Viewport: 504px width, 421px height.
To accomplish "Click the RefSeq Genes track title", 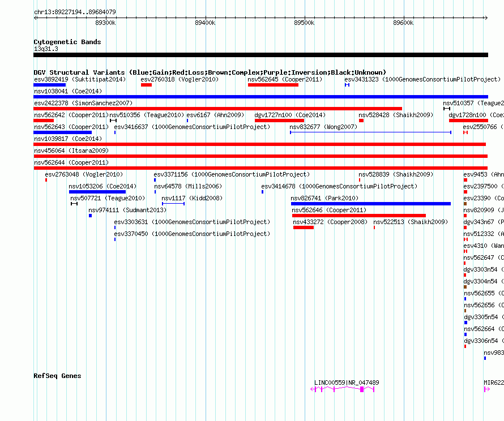I will click(x=57, y=376).
